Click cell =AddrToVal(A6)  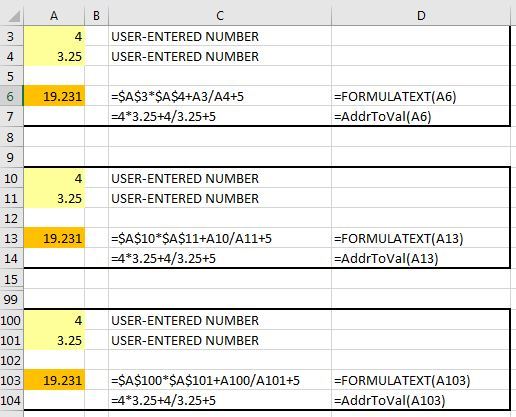(421, 116)
